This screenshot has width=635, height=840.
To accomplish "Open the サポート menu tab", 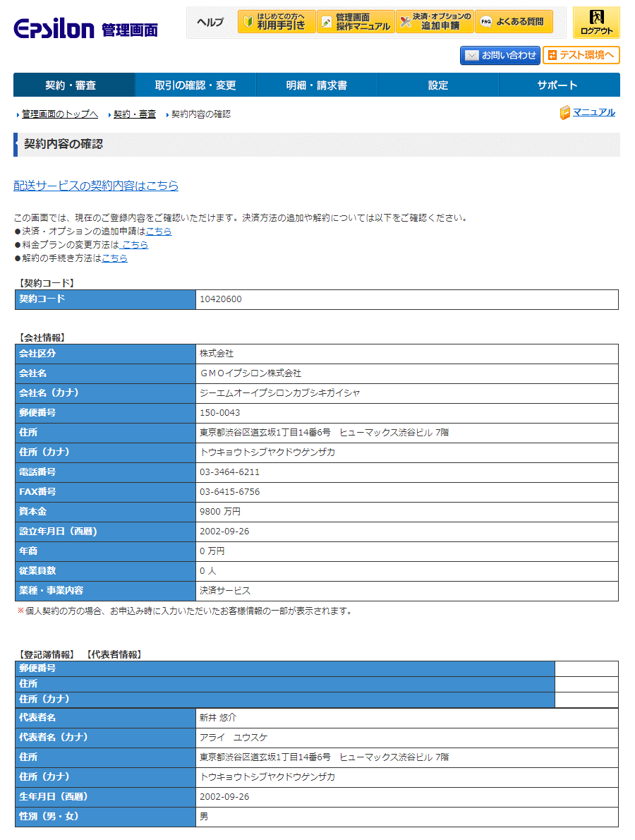I will coord(560,85).
